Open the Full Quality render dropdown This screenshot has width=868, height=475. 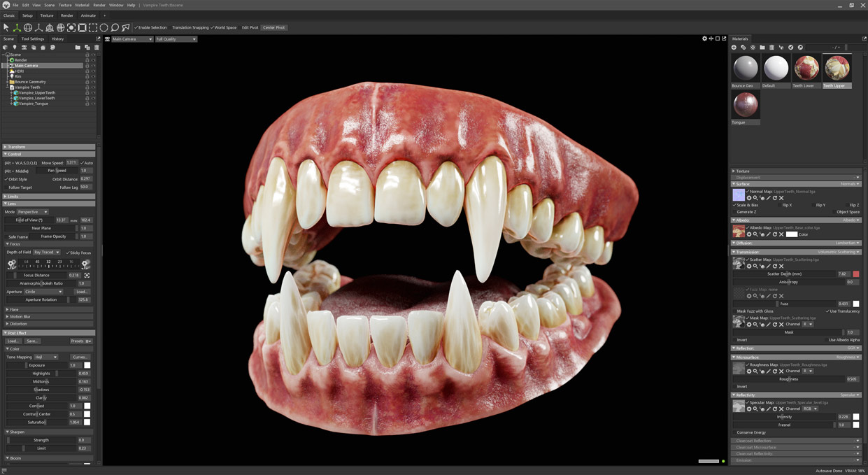coord(176,39)
